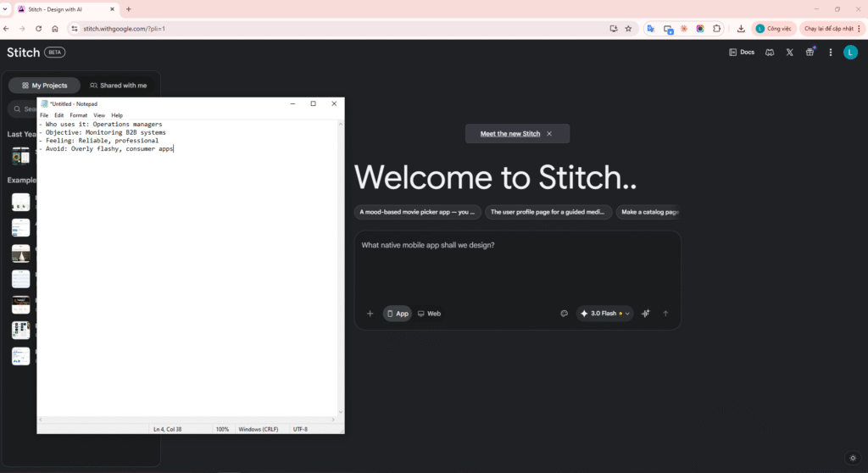Switch to the Shared with me tab
Image resolution: width=868 pixels, height=473 pixels.
coord(118,86)
